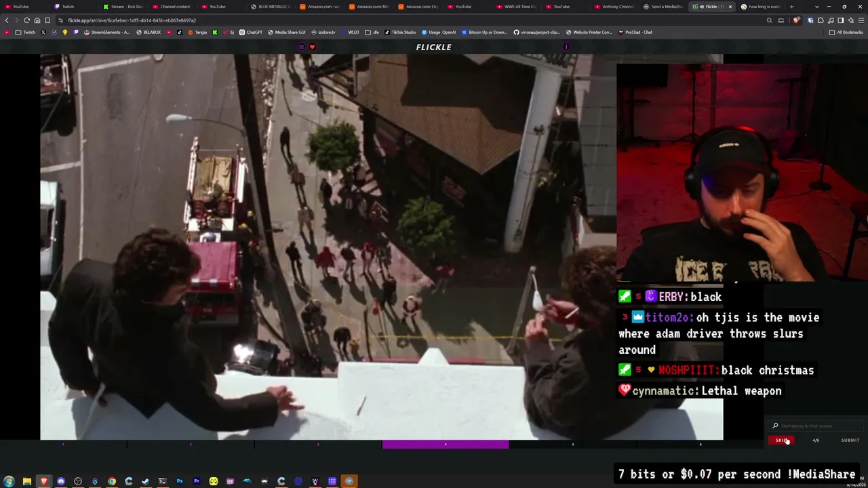Open the Tangia bookmark
Image resolution: width=868 pixels, height=488 pixels.
click(198, 32)
